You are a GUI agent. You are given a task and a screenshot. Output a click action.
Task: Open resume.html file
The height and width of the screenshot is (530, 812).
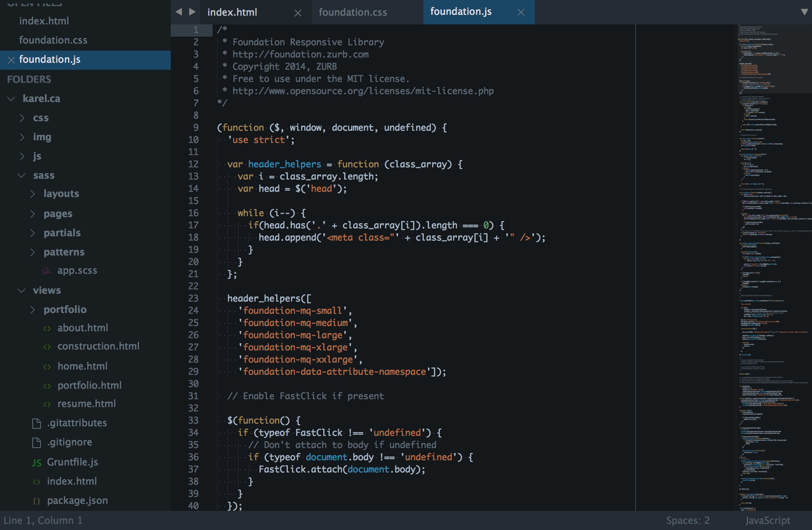point(87,404)
